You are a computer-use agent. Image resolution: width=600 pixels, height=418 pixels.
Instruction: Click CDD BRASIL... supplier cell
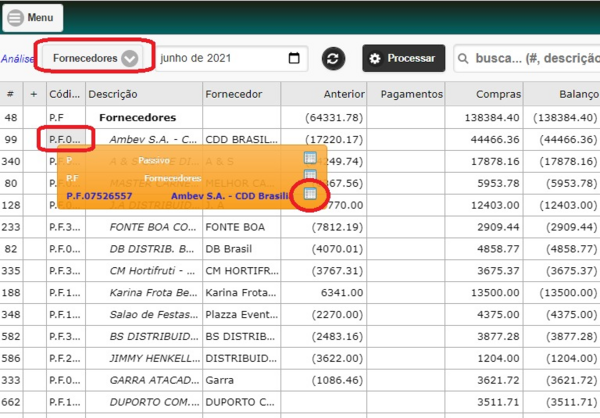(x=241, y=139)
